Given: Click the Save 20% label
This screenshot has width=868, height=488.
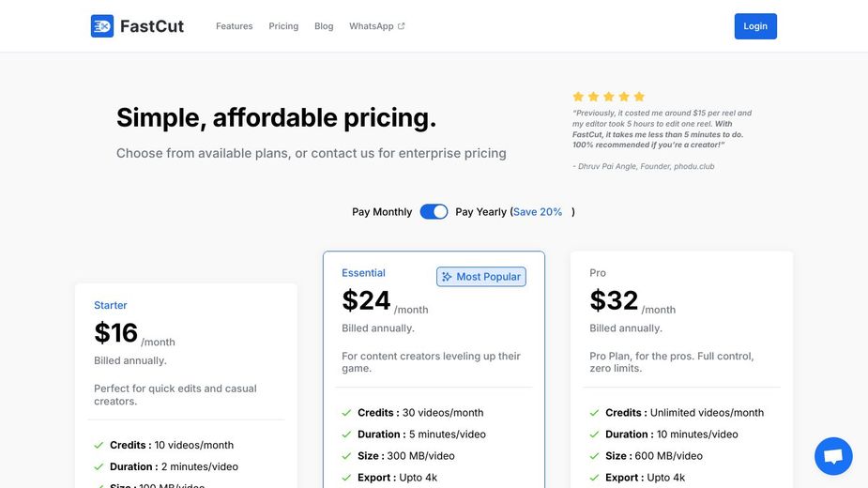Looking at the screenshot, I should click(539, 212).
